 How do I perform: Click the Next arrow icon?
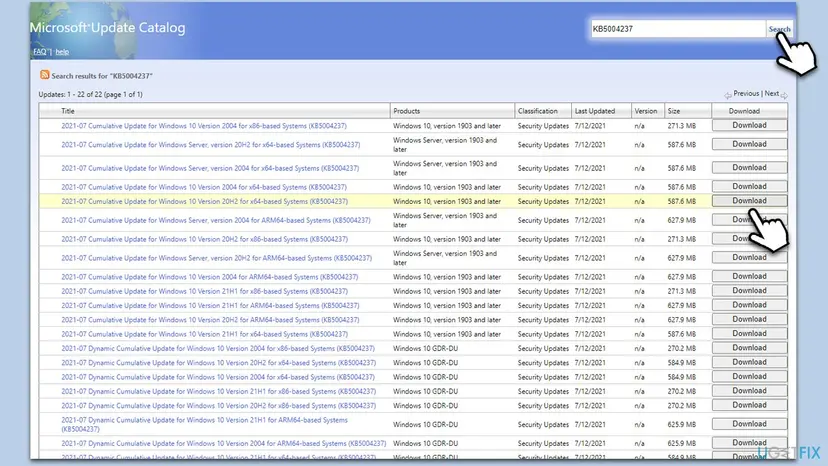[x=784, y=96]
